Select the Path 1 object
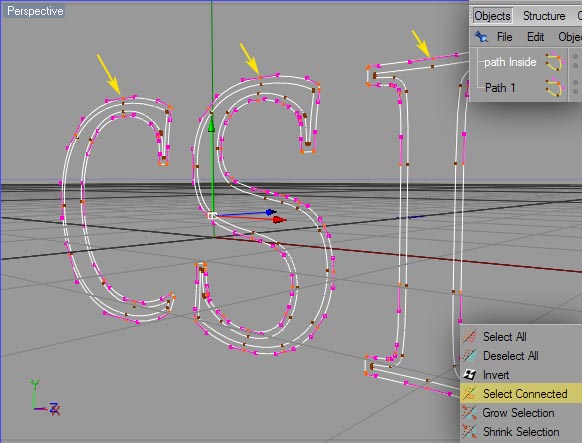The width and height of the screenshot is (582, 443). pyautogui.click(x=500, y=88)
